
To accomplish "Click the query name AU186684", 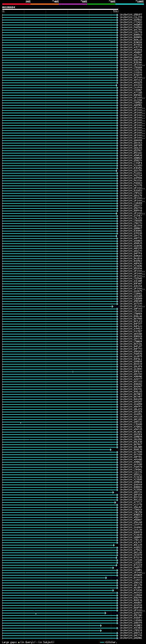I will click(8, 8).
